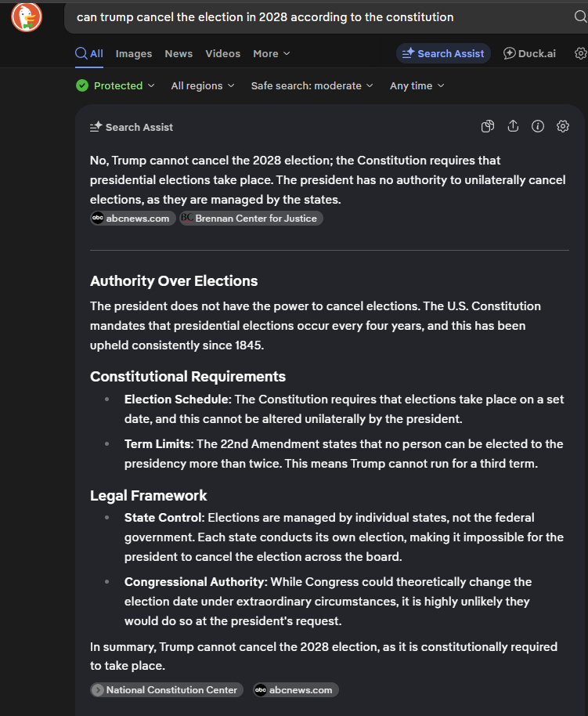Click into the search query field
The width and height of the screenshot is (588, 716).
coord(313,17)
